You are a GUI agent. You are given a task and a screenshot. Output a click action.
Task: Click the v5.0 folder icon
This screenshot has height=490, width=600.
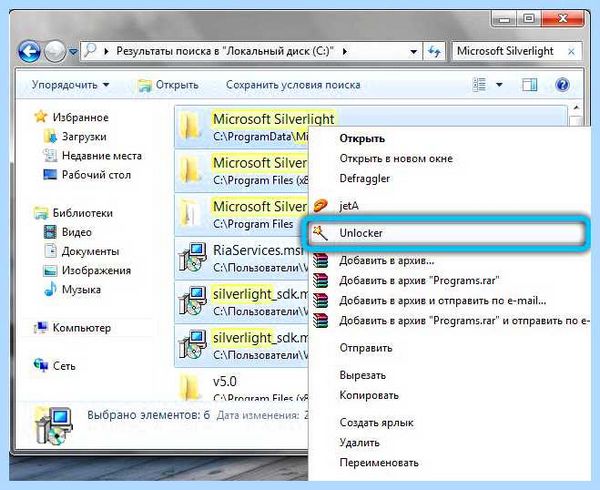tap(190, 387)
